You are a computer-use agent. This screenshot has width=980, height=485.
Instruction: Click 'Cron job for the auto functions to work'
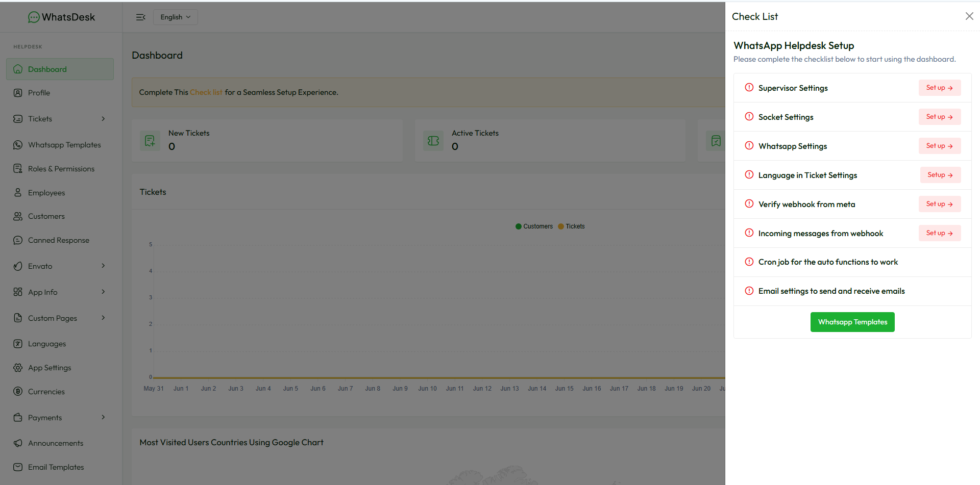[828, 262]
